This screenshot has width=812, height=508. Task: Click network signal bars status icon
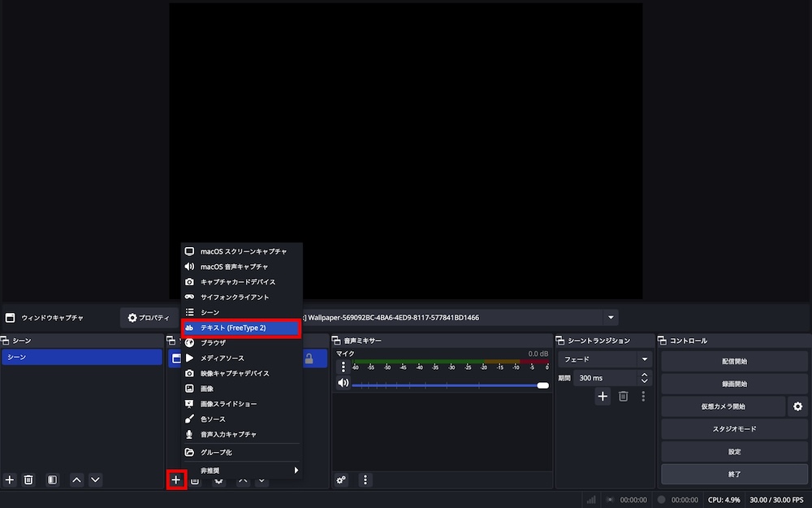pyautogui.click(x=591, y=500)
